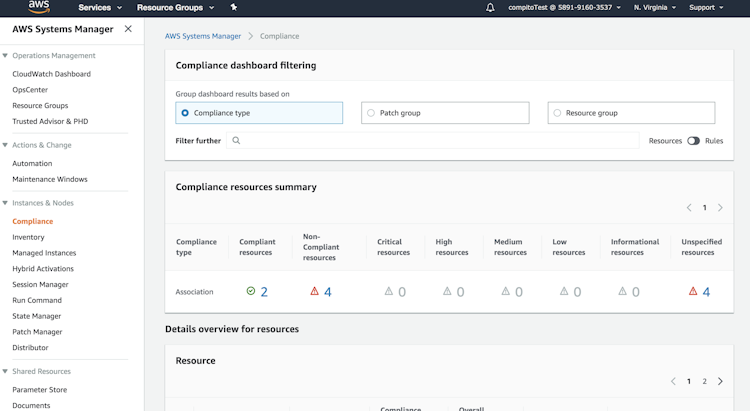Screen dimensions: 750x411
Task: Click the pin shortcuts icon in header
Action: tap(234, 7)
